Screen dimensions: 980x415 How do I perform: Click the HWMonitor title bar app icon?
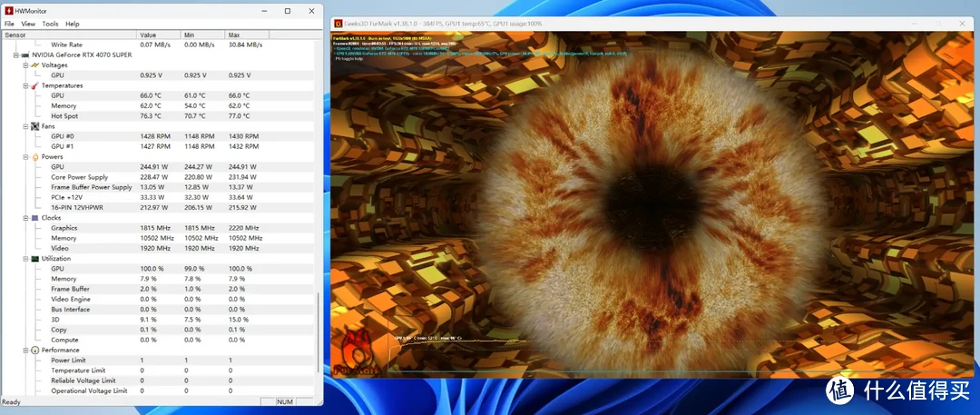(x=9, y=11)
